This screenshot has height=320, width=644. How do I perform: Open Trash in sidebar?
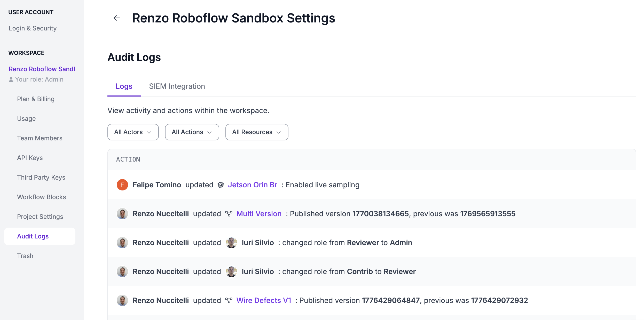pyautogui.click(x=25, y=256)
